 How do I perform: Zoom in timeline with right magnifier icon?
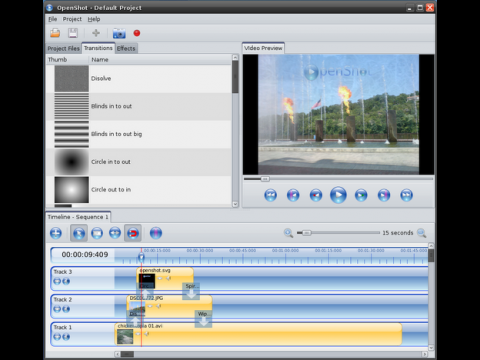coord(422,233)
